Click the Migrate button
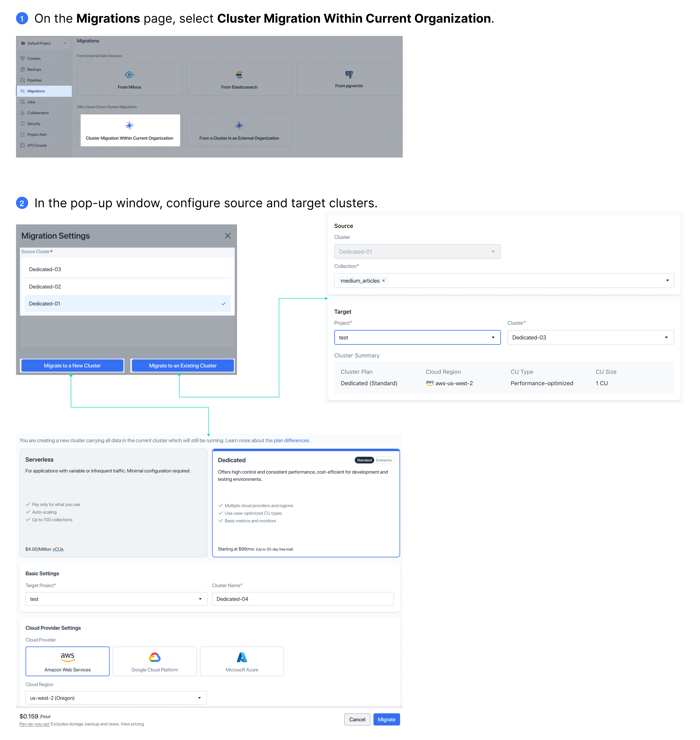The height and width of the screenshot is (740, 700). 387,720
